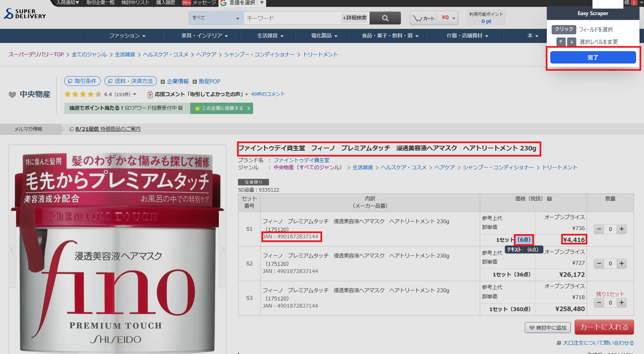Image resolution: width=644 pixels, height=354 pixels.
Task: Click the heart icon beside 中央物産
Action: pyautogui.click(x=12, y=94)
